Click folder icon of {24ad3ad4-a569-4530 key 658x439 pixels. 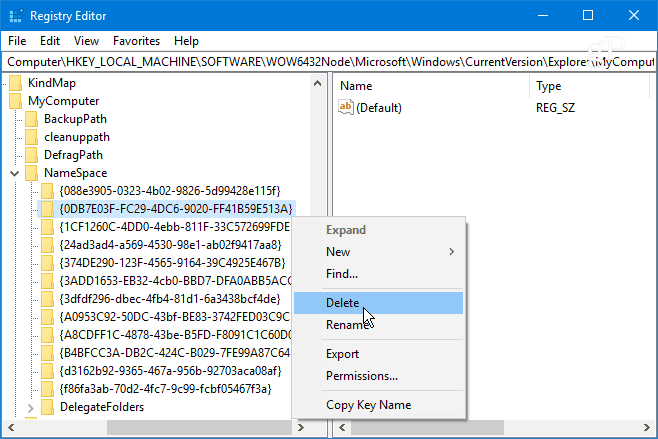[47, 245]
